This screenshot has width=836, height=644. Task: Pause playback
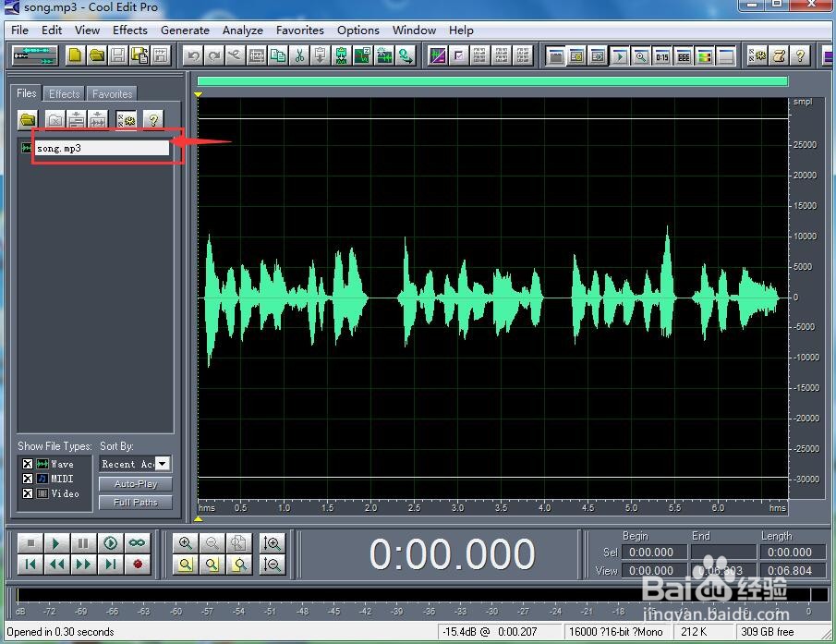click(83, 542)
